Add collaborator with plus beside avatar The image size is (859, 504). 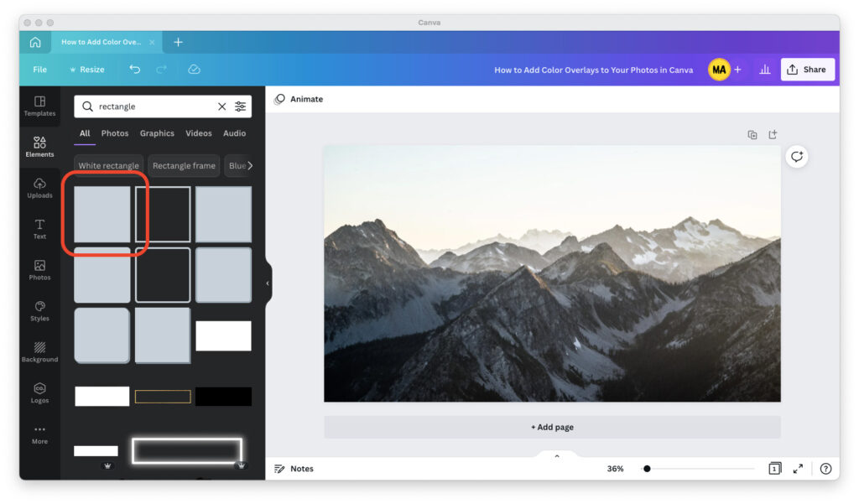[x=738, y=70]
